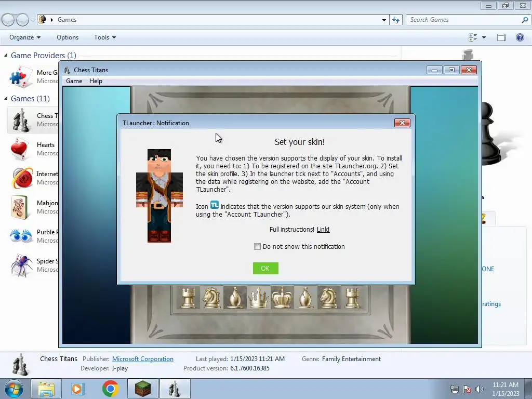Click the Search Games field
Image resolution: width=532 pixels, height=399 pixels.
pyautogui.click(x=464, y=20)
